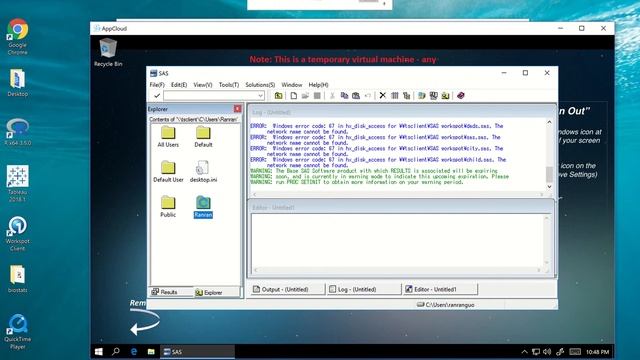
Task: Open the biostats file on the desktop
Action: [x=18, y=279]
